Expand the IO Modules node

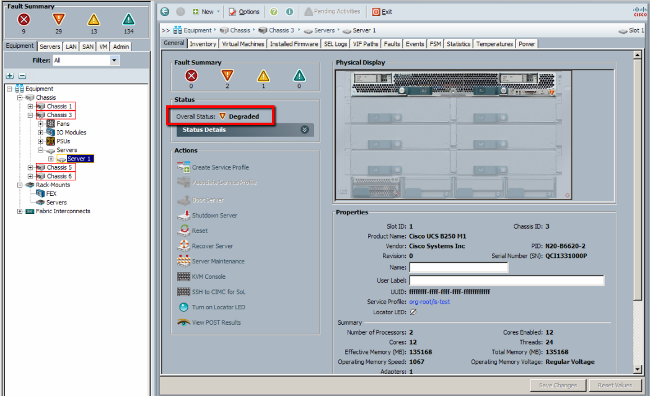40,132
